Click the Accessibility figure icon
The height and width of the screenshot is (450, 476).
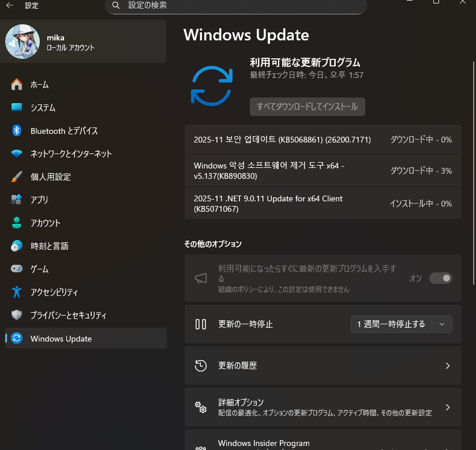point(17,292)
